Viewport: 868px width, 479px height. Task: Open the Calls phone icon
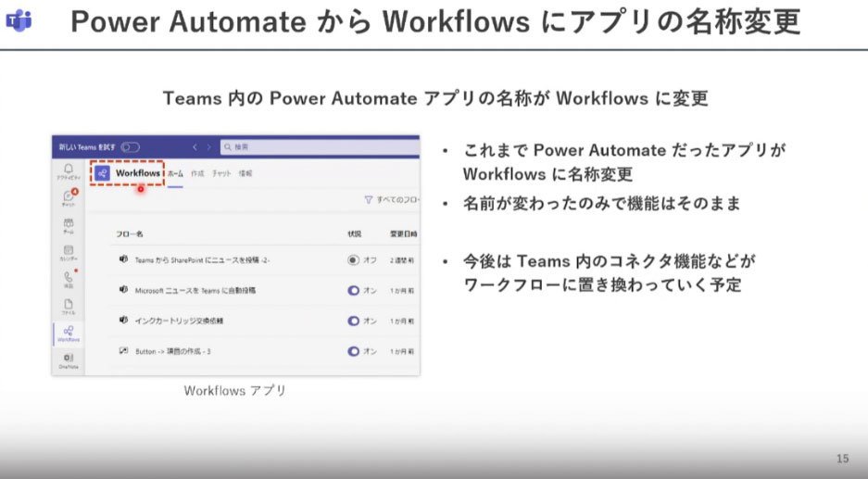[69, 279]
